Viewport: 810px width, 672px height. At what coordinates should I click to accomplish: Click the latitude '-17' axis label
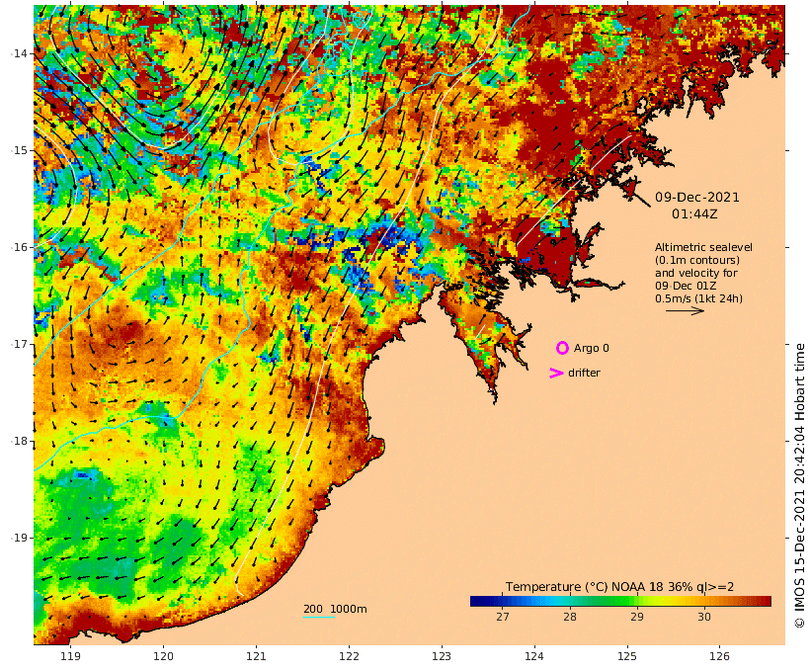(x=19, y=344)
